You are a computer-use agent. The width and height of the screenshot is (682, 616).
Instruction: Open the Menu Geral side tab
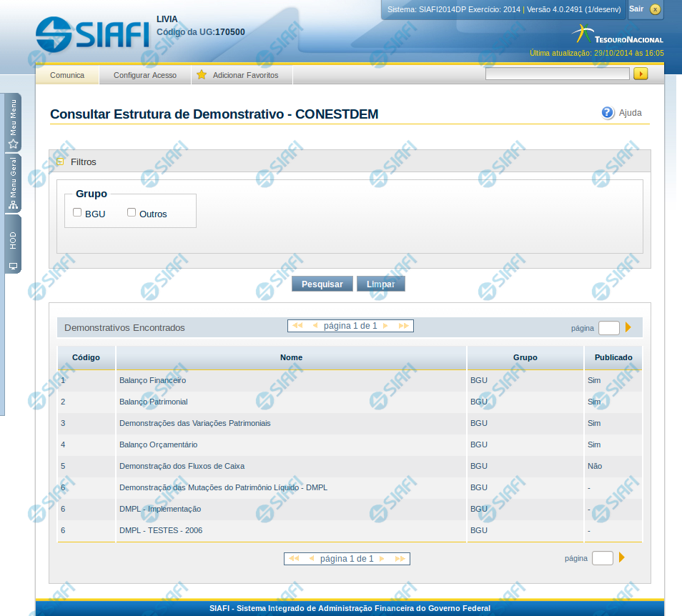click(13, 183)
